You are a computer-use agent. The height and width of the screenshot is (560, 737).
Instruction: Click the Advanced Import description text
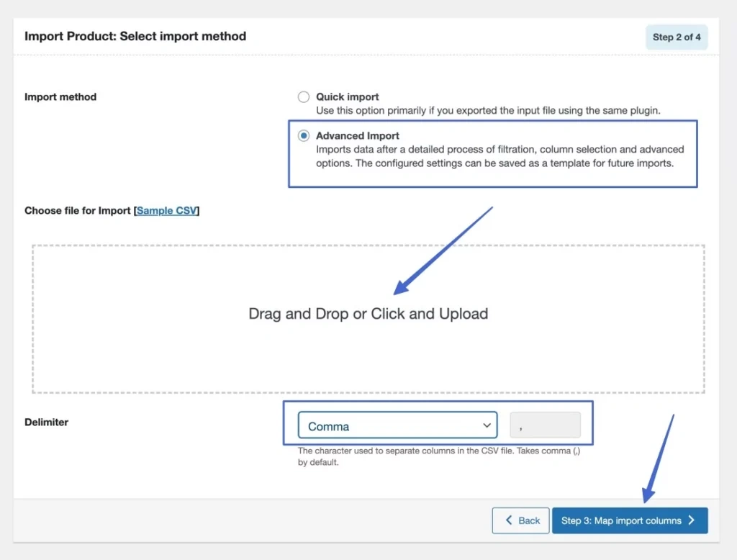pos(499,156)
